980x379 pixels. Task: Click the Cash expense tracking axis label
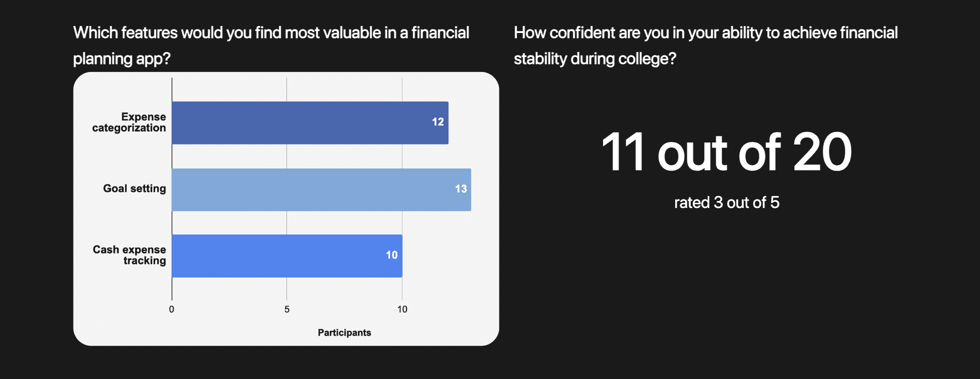tap(130, 255)
